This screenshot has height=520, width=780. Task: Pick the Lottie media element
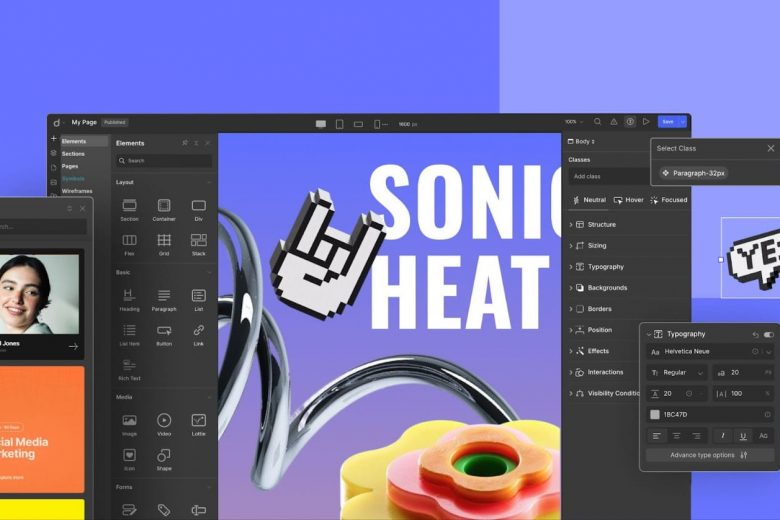[198, 424]
